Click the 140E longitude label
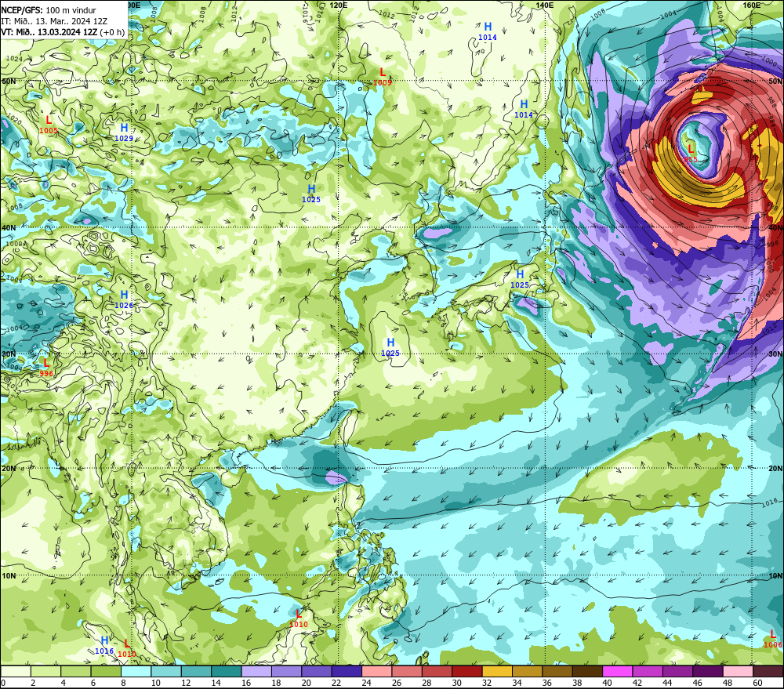784x689 pixels. 545,5
